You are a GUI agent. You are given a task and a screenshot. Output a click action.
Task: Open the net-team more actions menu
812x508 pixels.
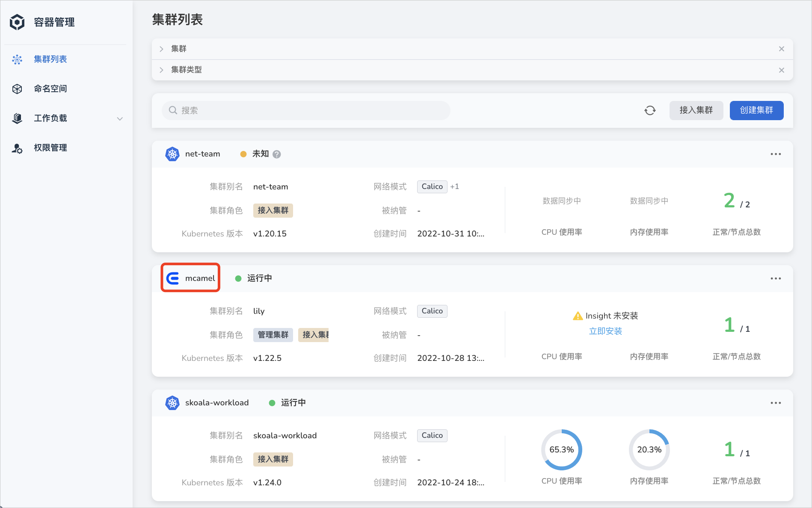pos(776,154)
